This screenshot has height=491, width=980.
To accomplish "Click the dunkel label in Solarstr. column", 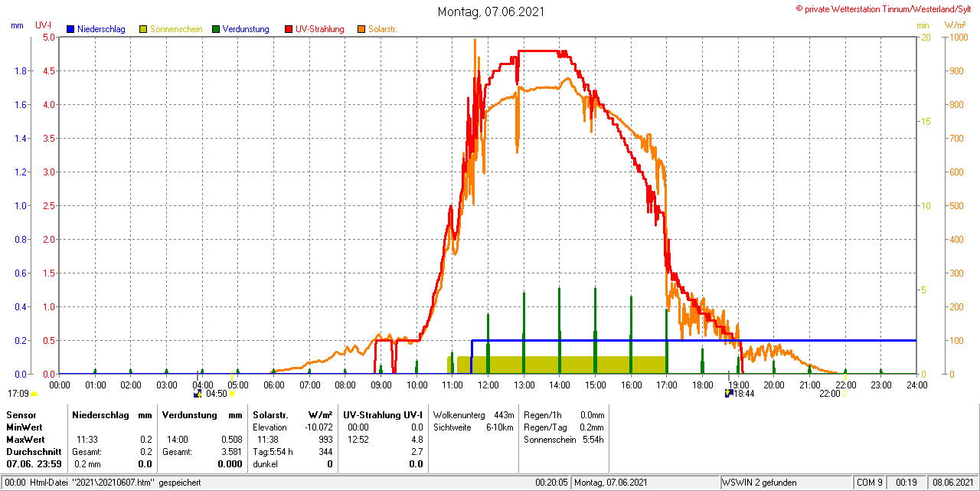I will click(265, 464).
